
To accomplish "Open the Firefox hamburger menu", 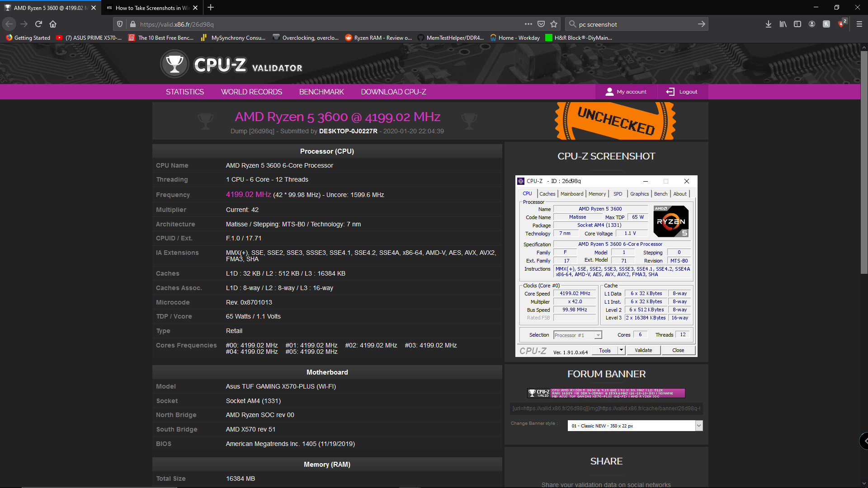I will coord(859,24).
